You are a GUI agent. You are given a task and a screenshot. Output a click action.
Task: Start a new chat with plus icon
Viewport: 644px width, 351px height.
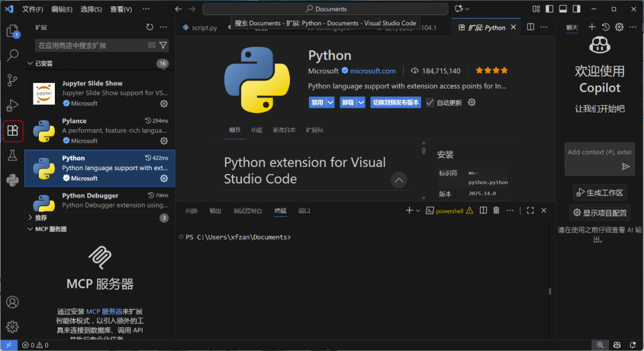tap(592, 27)
